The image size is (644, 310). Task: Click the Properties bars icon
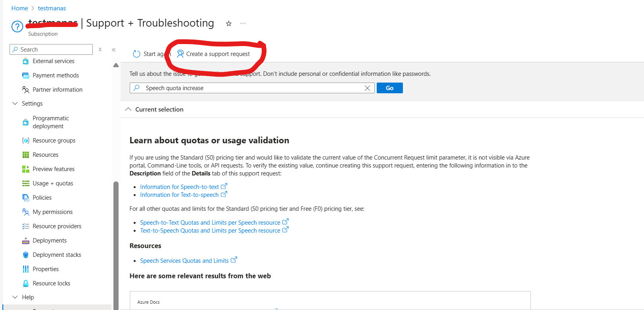pos(26,269)
